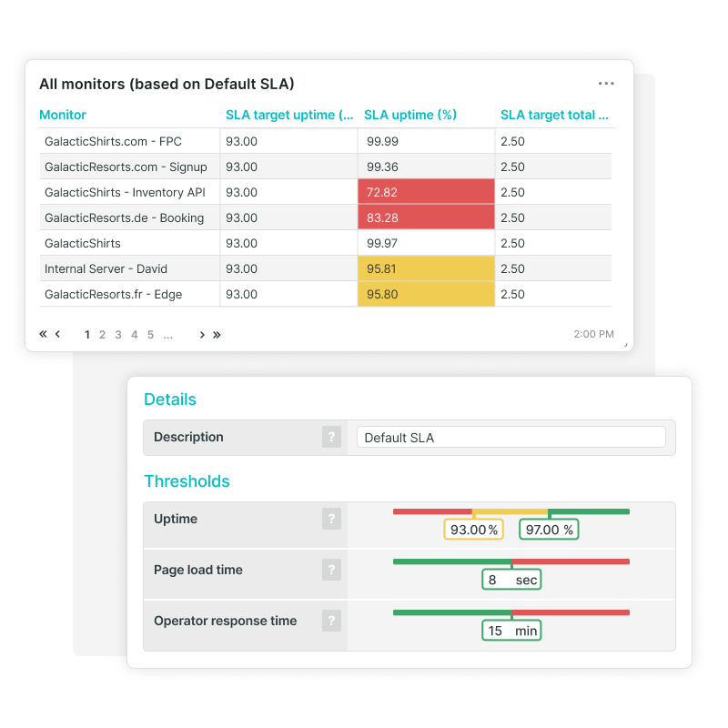
Task: Select page 5 in pagination
Action: tap(150, 335)
